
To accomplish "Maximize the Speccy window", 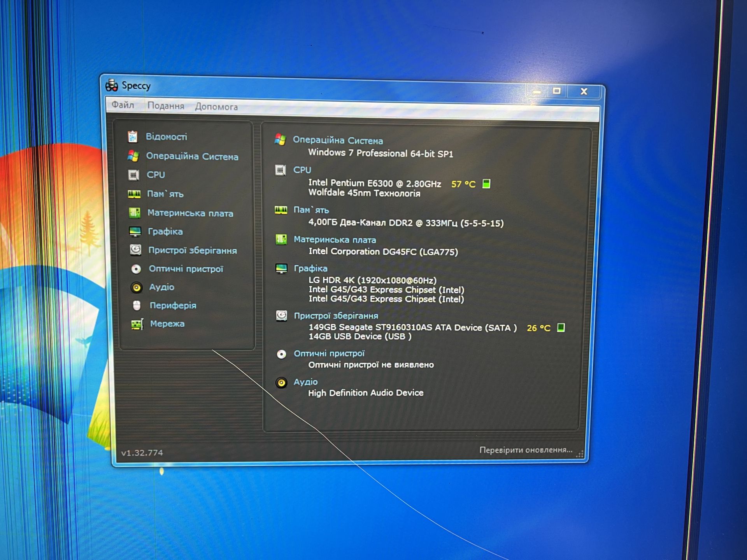I will tap(557, 91).
